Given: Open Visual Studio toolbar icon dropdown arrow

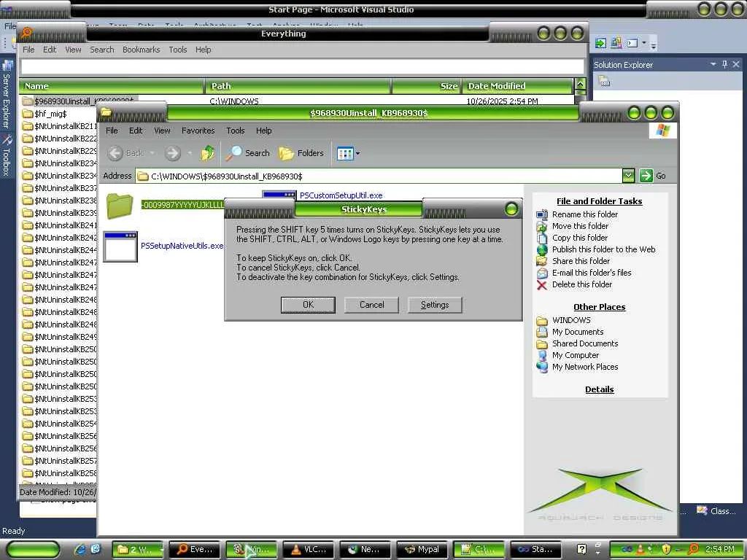Looking at the screenshot, I should [x=644, y=43].
